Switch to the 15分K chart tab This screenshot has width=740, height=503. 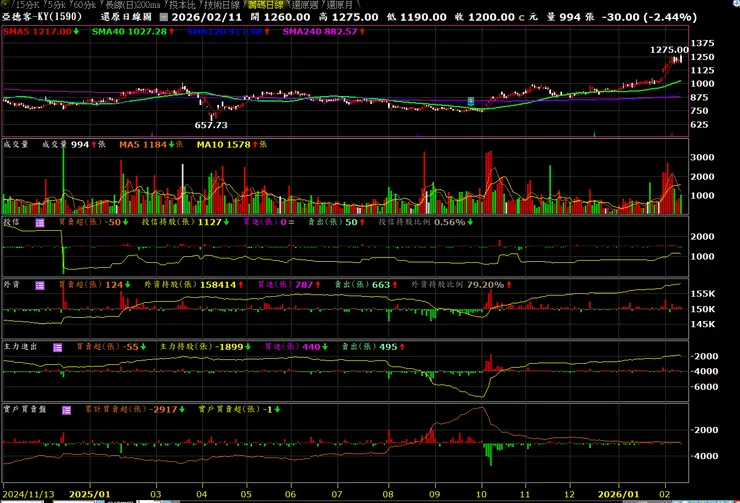(x=27, y=5)
